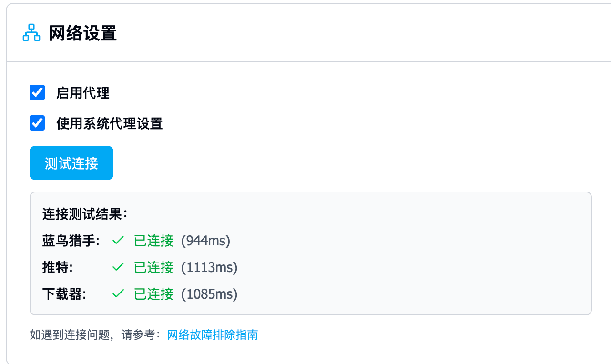Disable the 启用代理 checkbox
611x364 pixels.
37,92
